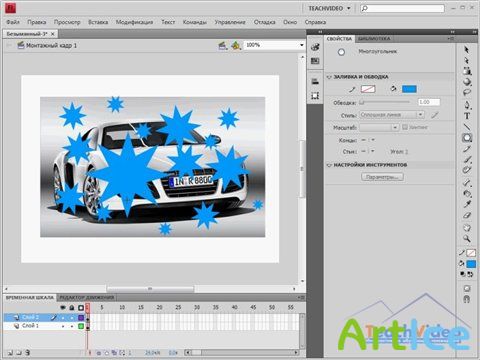Select the Text tool
Viewport: 480px width, 360px height.
[467, 116]
